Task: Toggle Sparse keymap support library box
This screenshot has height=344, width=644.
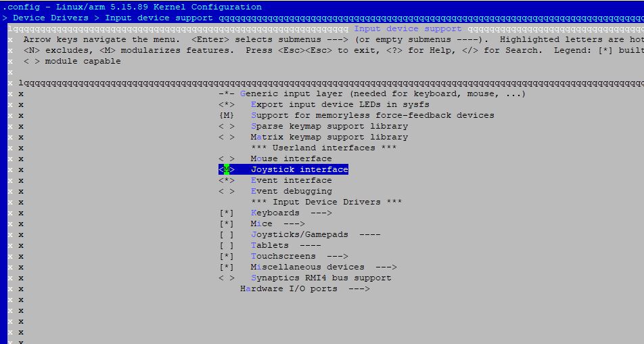Action: (x=227, y=126)
